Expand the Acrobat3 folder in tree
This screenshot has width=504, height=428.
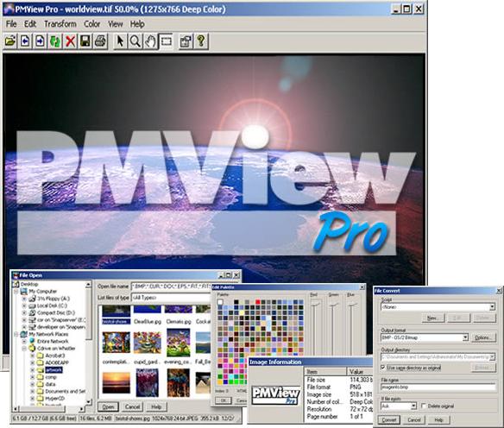[32, 356]
